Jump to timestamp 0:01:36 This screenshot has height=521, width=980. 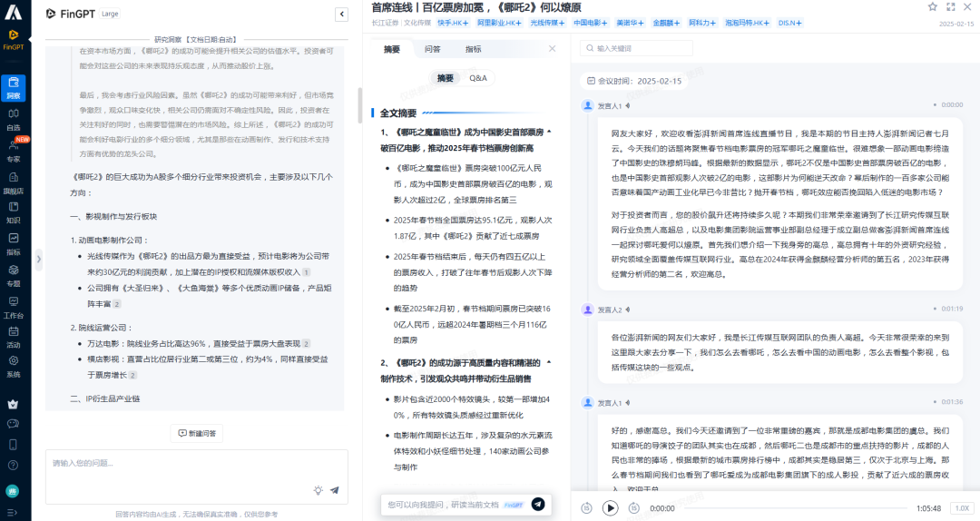pos(952,402)
